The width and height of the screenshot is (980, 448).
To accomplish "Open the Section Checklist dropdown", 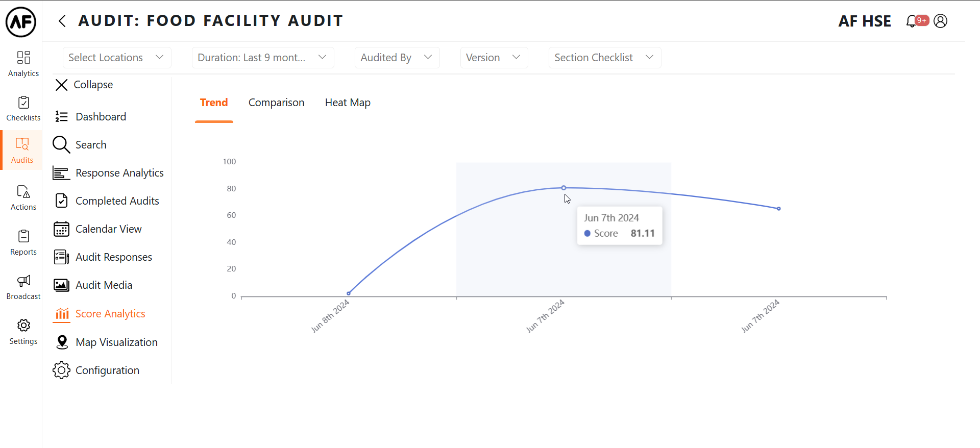I will pyautogui.click(x=604, y=58).
